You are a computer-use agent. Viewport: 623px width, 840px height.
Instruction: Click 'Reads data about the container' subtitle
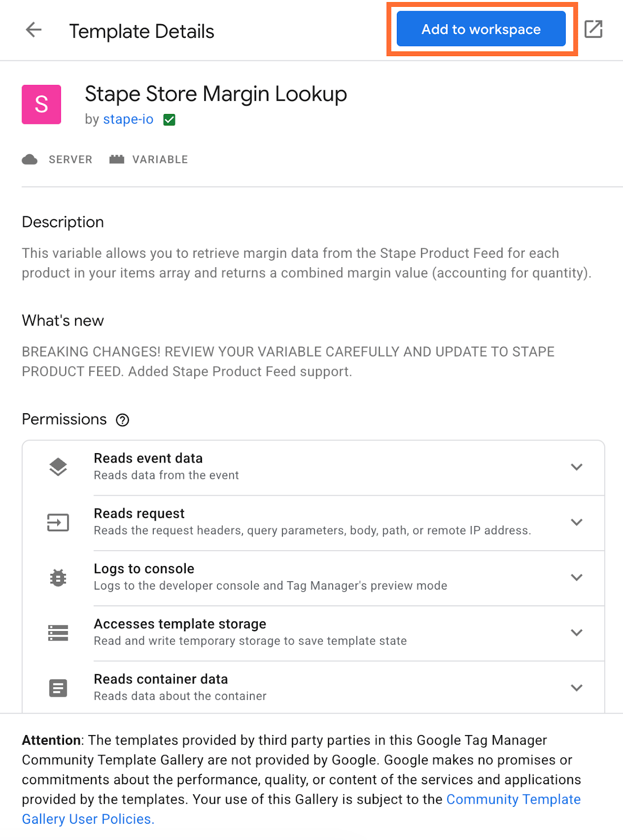180,696
